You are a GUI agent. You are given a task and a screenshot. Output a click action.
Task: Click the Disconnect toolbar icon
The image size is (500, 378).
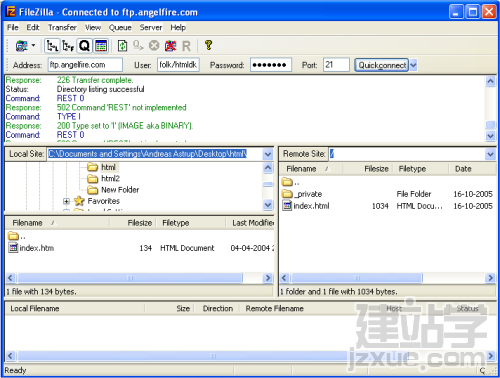click(x=170, y=46)
